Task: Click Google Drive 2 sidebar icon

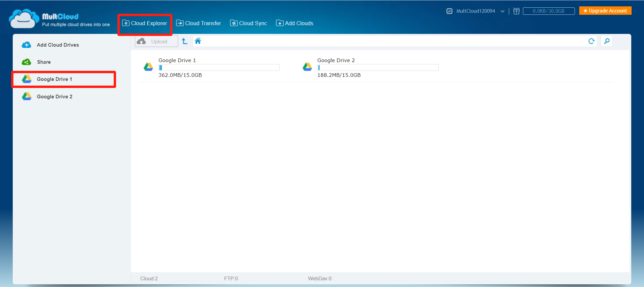Action: (x=26, y=97)
